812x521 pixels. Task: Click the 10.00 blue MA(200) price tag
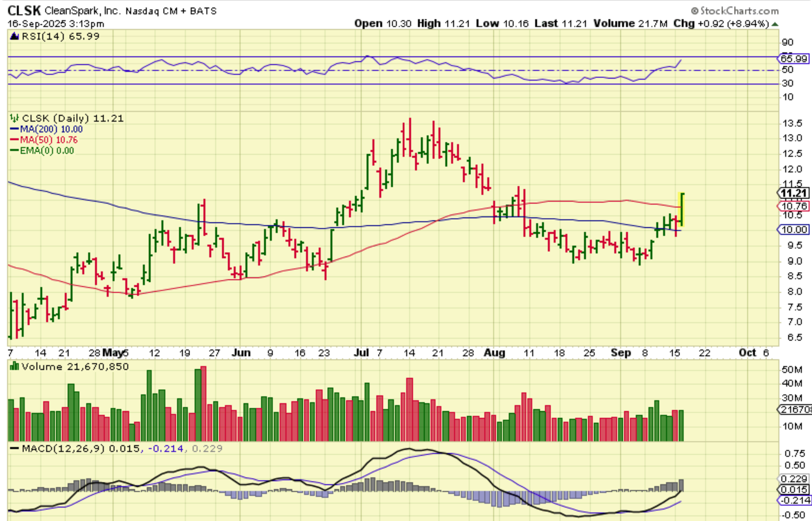click(x=794, y=230)
